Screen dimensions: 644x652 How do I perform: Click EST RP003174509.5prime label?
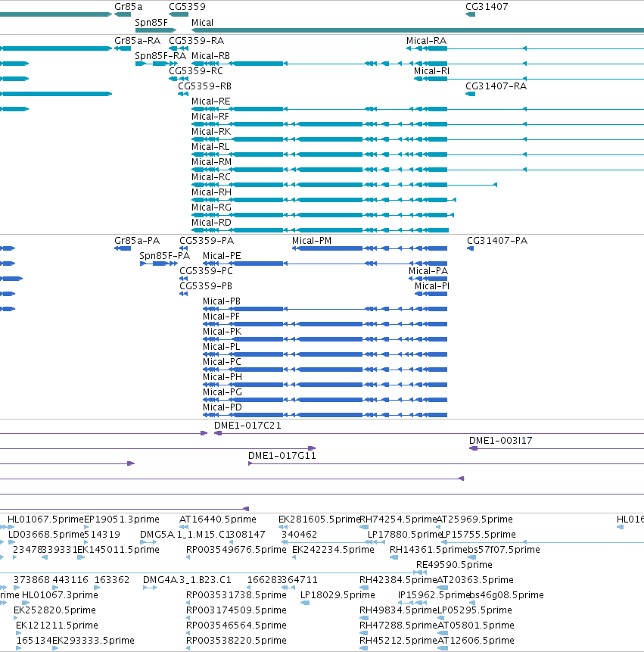236,610
